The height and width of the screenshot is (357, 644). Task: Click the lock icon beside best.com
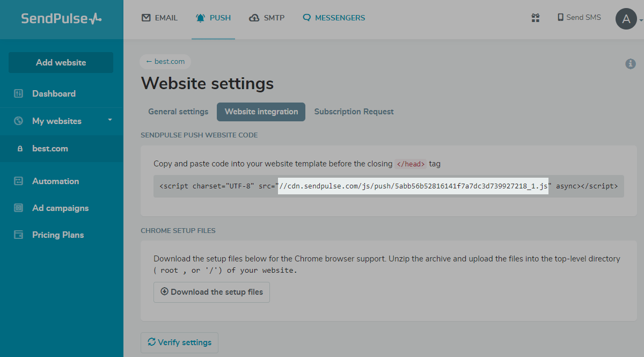tap(20, 149)
